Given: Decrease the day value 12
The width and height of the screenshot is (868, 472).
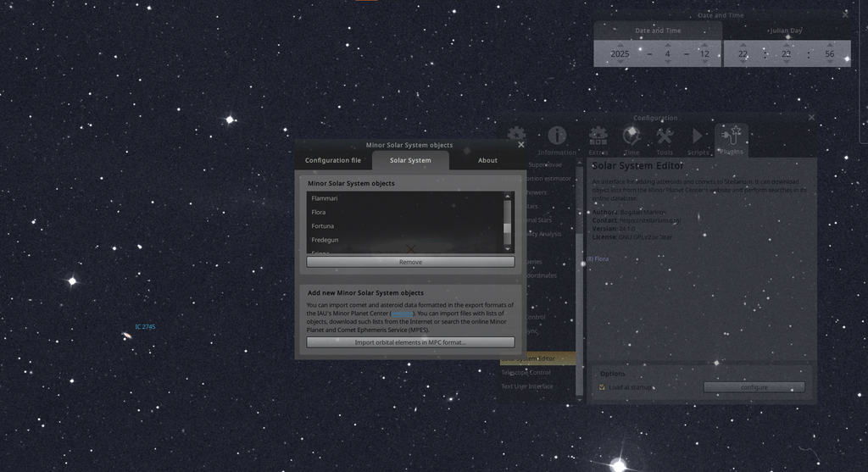Looking at the screenshot, I should click(x=704, y=62).
